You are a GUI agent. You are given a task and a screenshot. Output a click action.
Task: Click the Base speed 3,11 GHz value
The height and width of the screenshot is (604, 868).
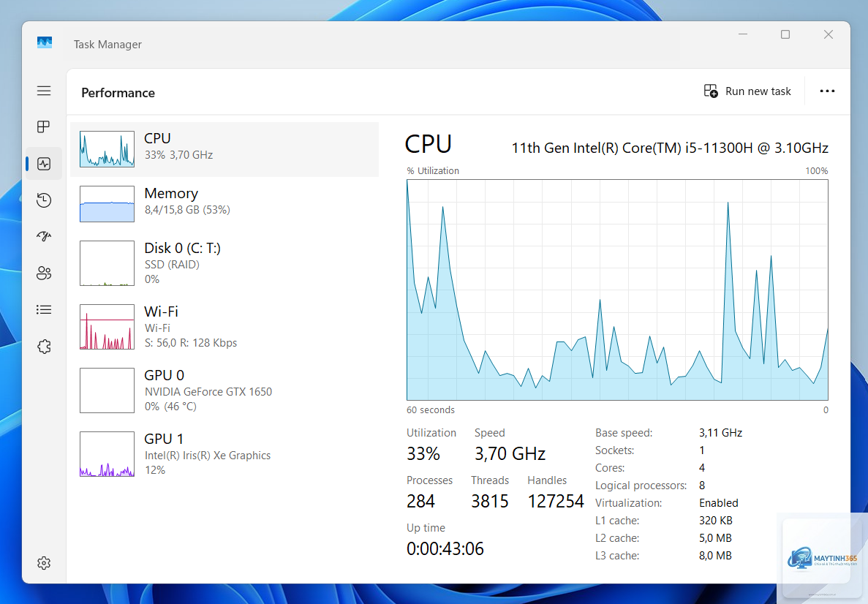pos(720,433)
